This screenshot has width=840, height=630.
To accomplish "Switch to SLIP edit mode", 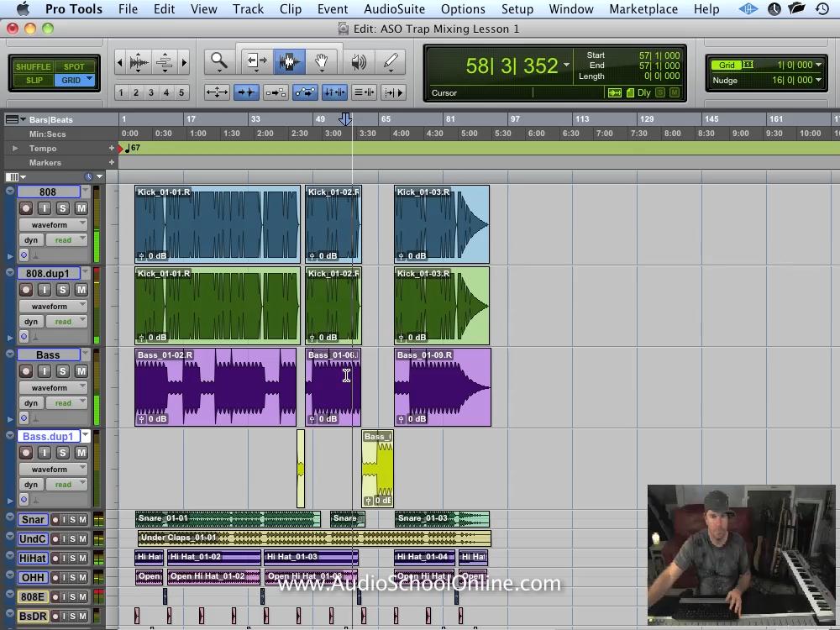I will coord(34,81).
